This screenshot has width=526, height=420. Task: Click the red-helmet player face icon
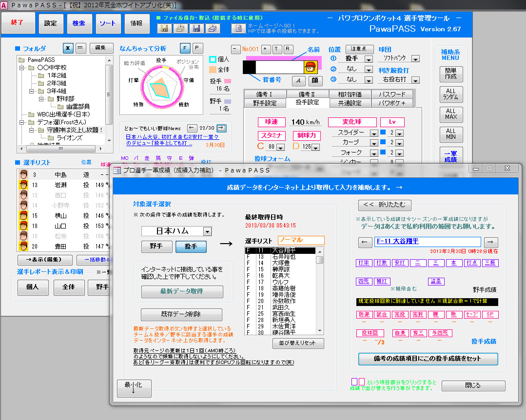(311, 67)
